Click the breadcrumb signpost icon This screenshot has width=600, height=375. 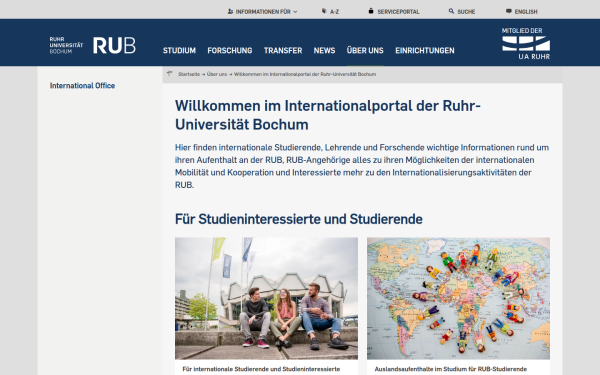click(x=170, y=73)
